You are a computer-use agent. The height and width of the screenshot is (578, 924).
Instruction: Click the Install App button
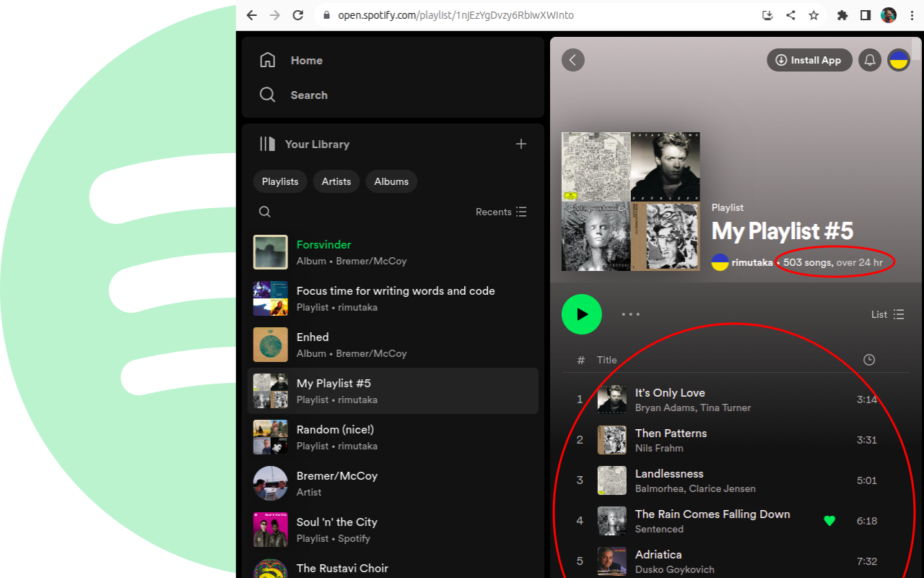pyautogui.click(x=809, y=60)
